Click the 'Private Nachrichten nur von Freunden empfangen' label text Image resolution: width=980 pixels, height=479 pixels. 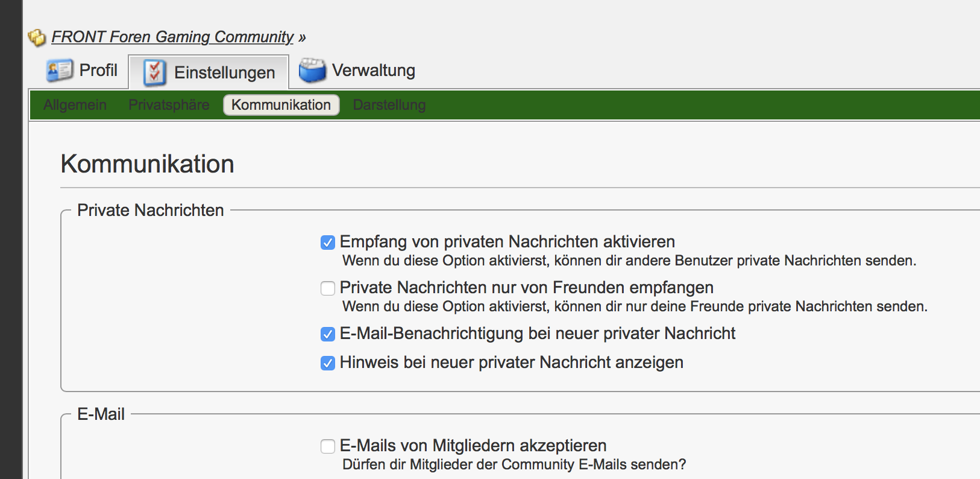pos(526,288)
